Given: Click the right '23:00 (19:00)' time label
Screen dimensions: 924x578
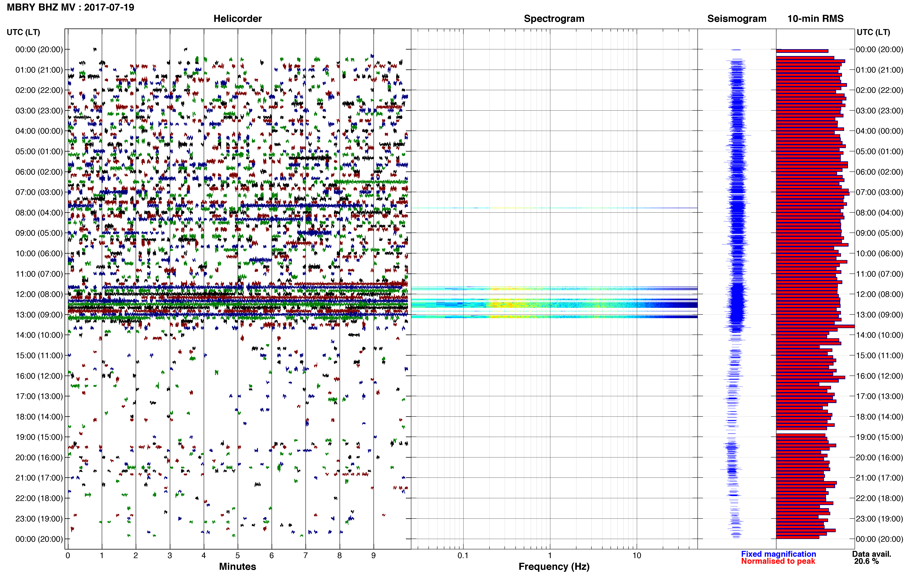Looking at the screenshot, I should tap(879, 519).
